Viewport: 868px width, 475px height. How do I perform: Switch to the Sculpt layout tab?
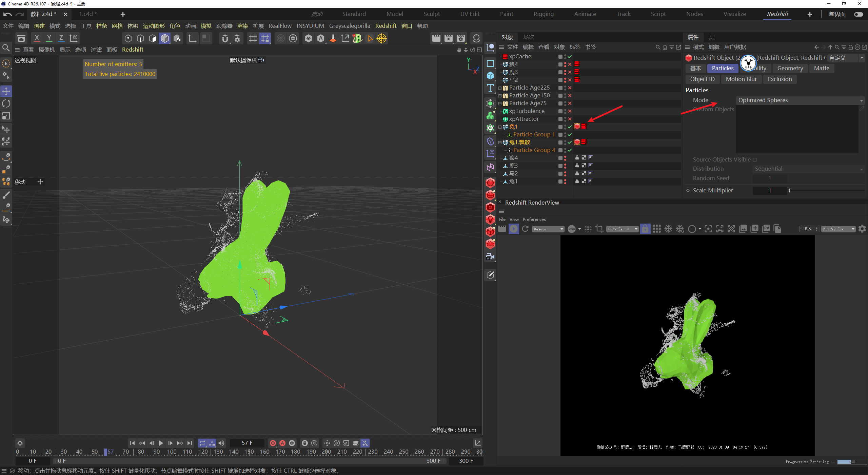click(x=431, y=14)
